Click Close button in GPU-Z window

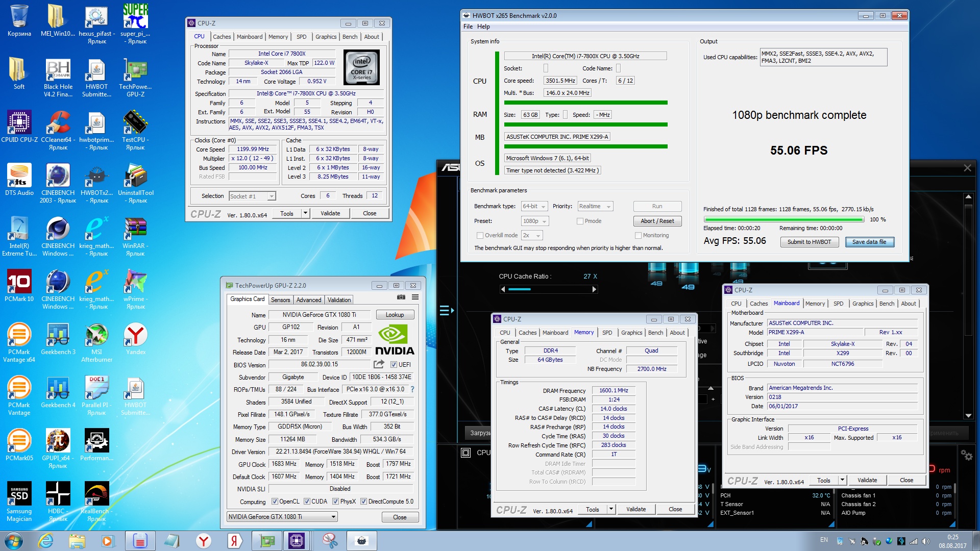[400, 517]
